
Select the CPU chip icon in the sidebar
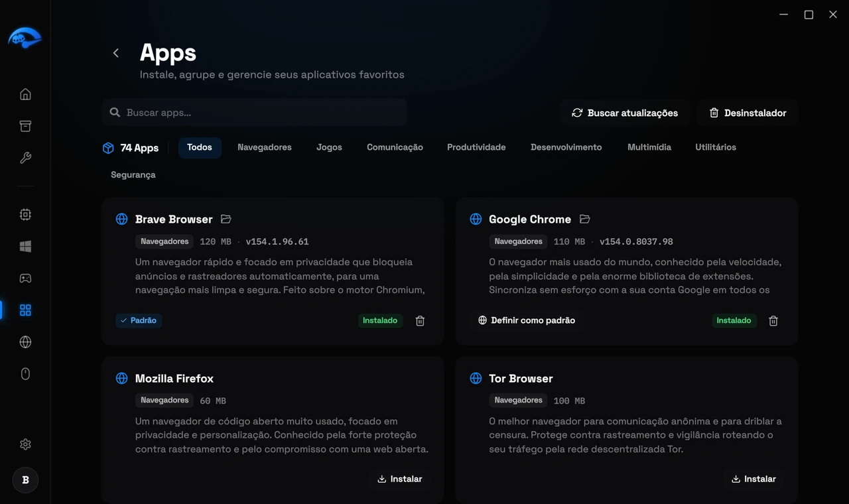tap(25, 214)
